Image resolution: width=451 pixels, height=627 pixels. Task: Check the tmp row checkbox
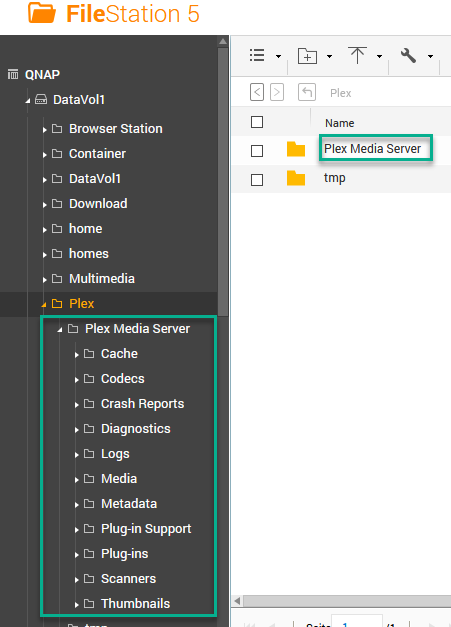point(257,180)
